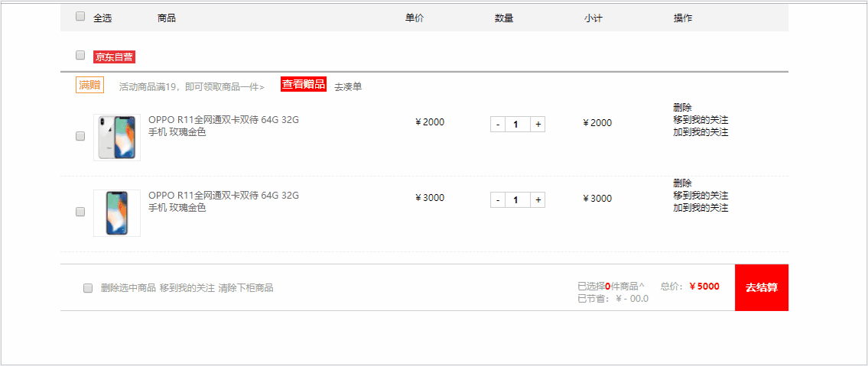Check the 京东自营 shop checkbox
Screen dimensions: 868x366
[x=80, y=55]
